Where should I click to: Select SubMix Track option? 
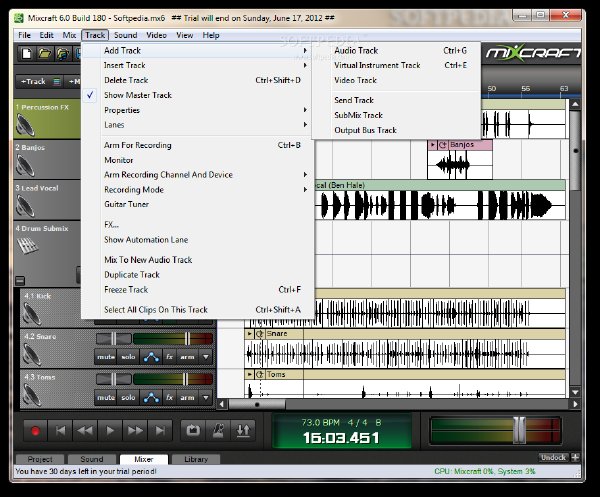(396, 115)
